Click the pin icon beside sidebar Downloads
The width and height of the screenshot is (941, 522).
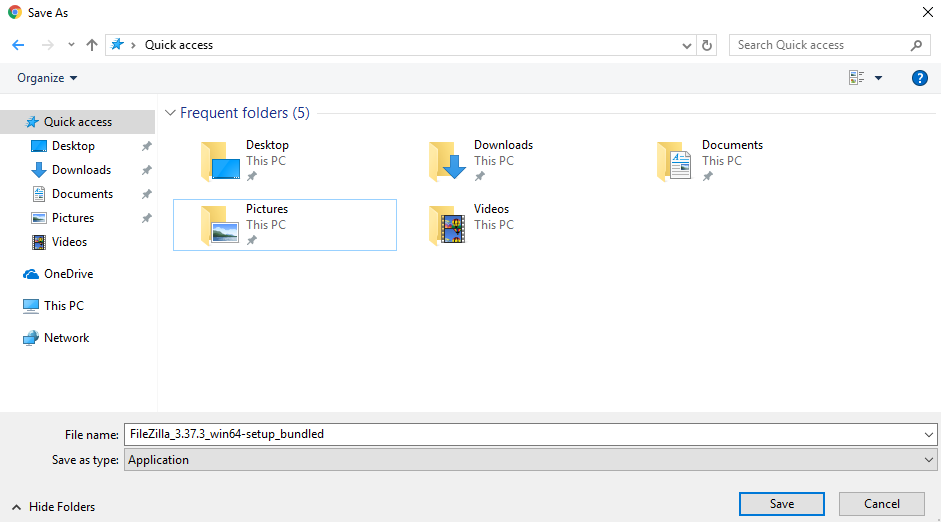[146, 170]
